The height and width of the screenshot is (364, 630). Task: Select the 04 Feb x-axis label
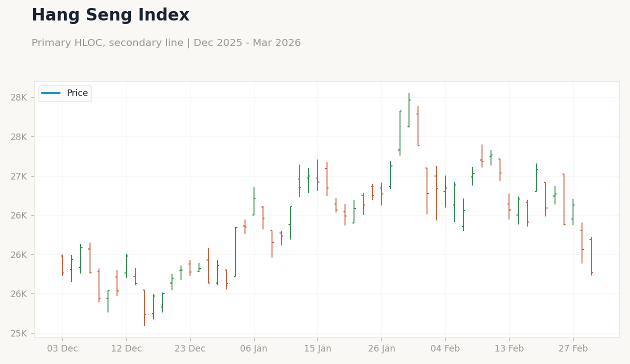coord(445,349)
